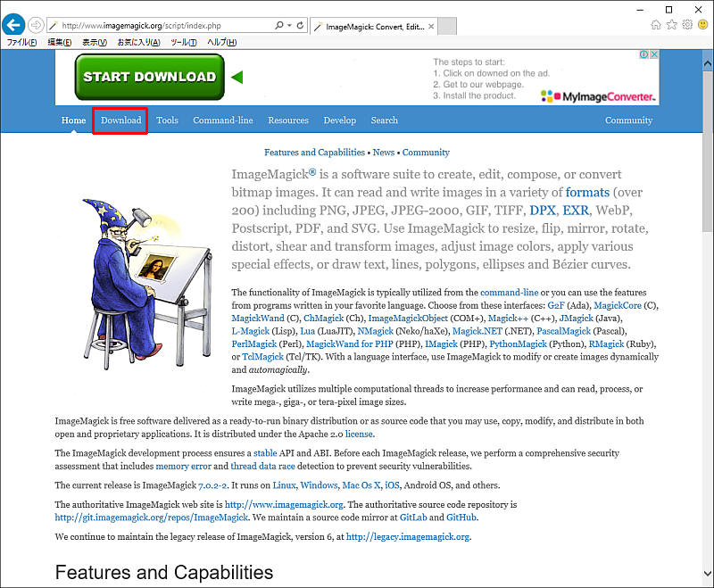Open the address bar dropdown arrow
Image resolution: width=714 pixels, height=588 pixels.
tap(289, 26)
